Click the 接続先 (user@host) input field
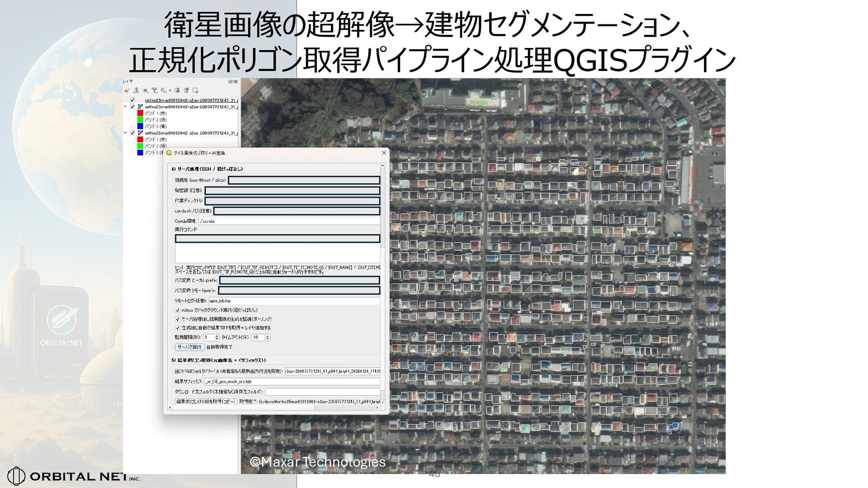 click(304, 180)
